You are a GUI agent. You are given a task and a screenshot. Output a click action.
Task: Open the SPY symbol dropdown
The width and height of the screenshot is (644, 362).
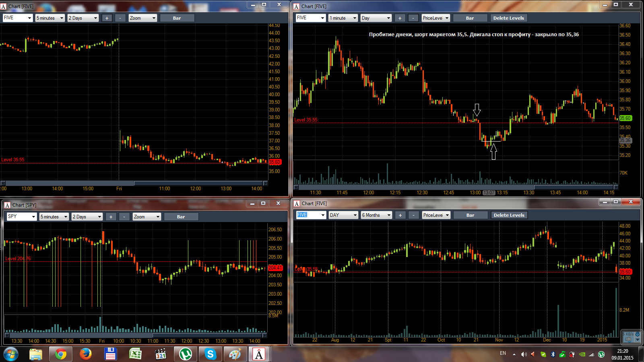pyautogui.click(x=21, y=217)
